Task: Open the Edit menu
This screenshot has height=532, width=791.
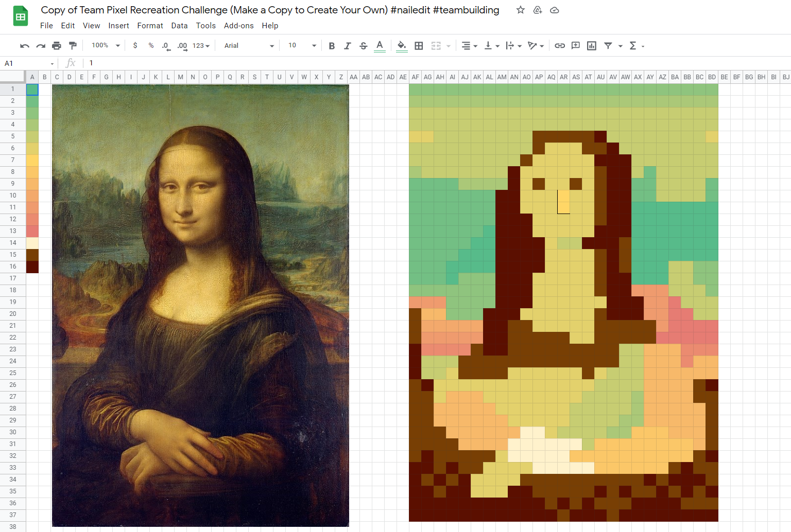Action: click(68, 26)
